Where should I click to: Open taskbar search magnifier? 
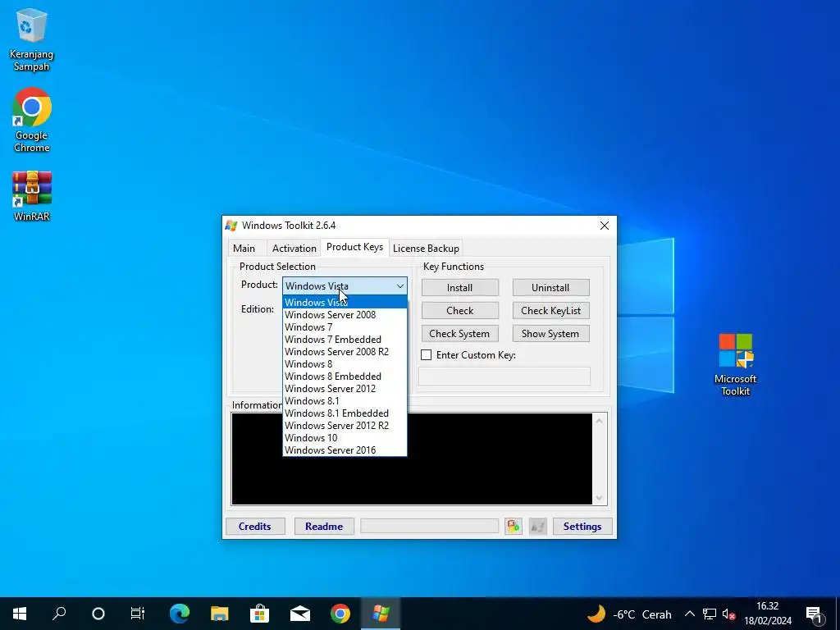coord(59,614)
